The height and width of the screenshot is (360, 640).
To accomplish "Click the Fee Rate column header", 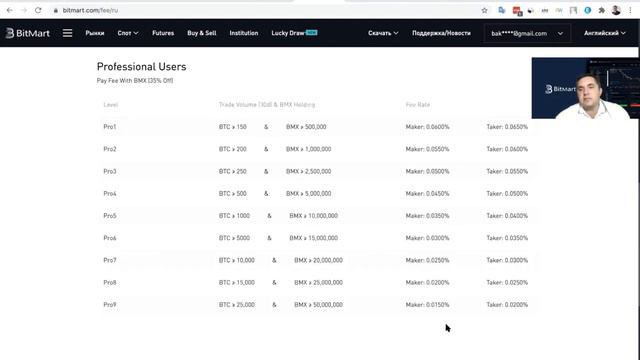I will click(418, 105).
